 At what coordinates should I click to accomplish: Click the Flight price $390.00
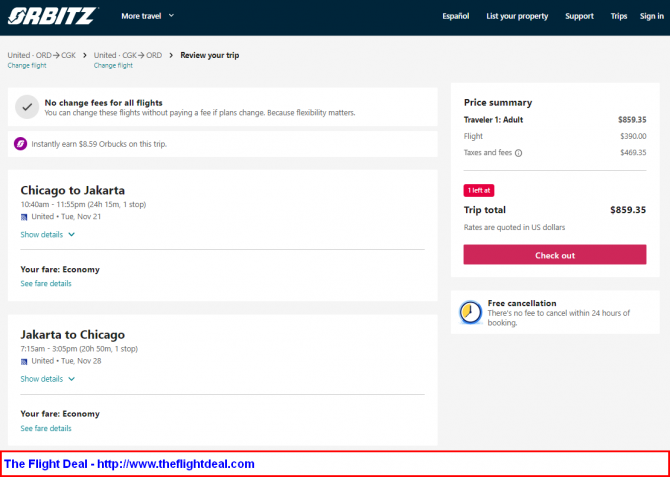pyautogui.click(x=633, y=136)
